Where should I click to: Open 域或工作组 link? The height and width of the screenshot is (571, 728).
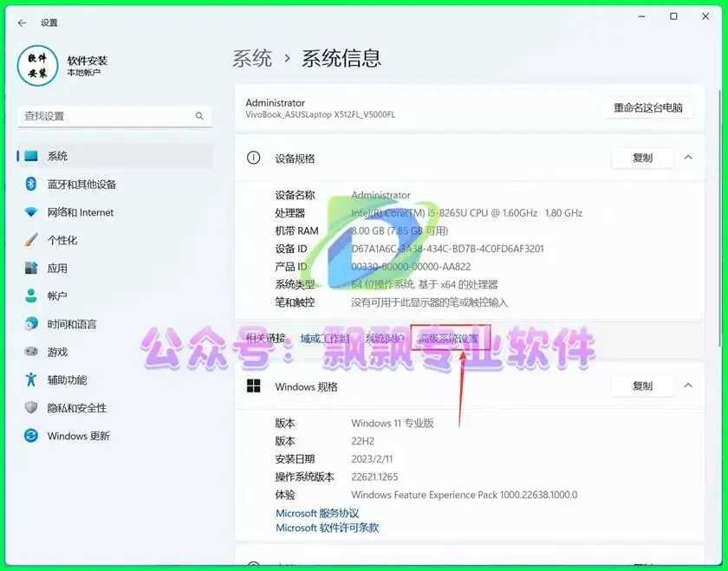[324, 339]
